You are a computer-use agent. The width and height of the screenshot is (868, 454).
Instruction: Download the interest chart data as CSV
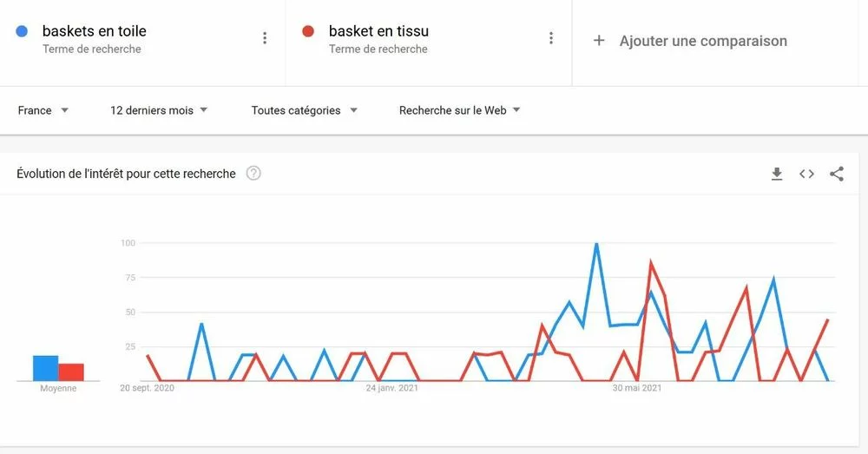click(777, 174)
